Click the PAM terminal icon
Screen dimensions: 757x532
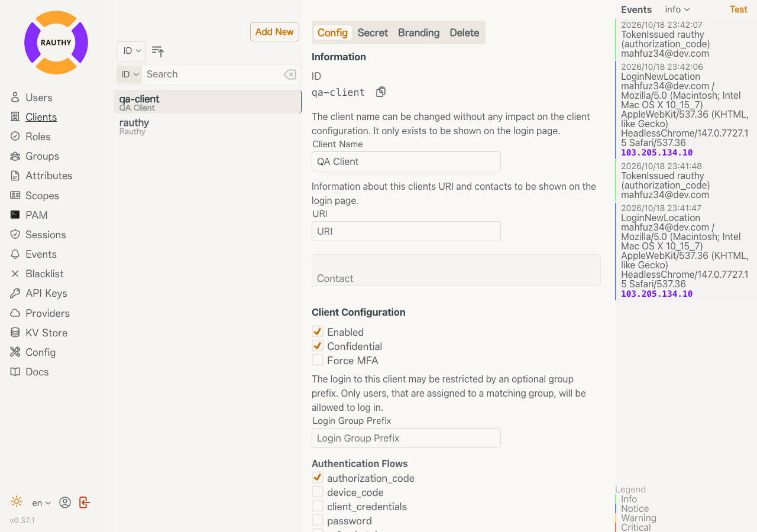15,215
